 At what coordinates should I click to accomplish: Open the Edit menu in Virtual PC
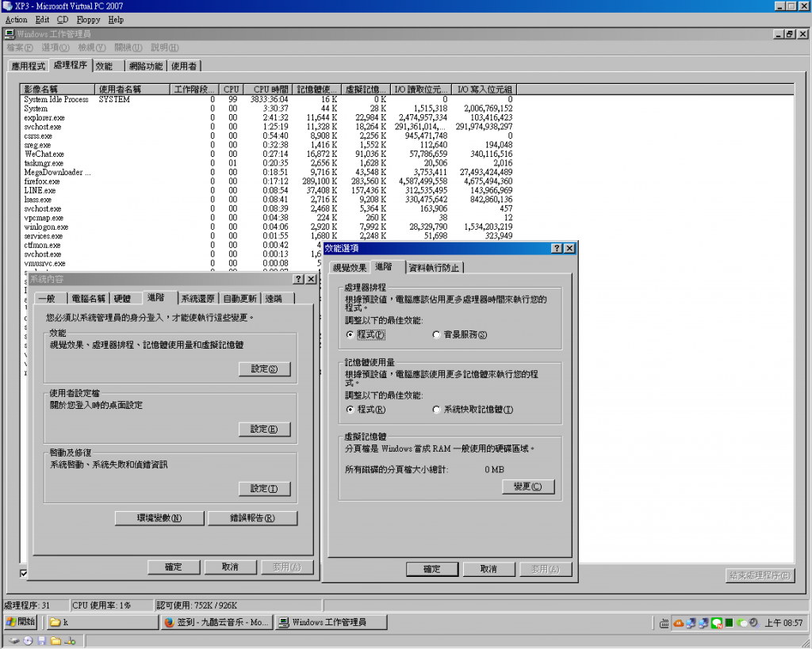coord(42,20)
